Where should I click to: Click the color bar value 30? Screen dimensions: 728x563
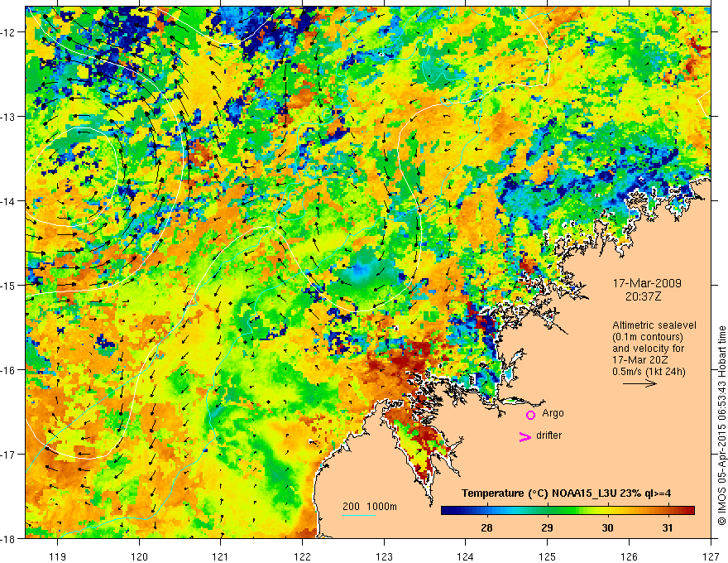607,527
